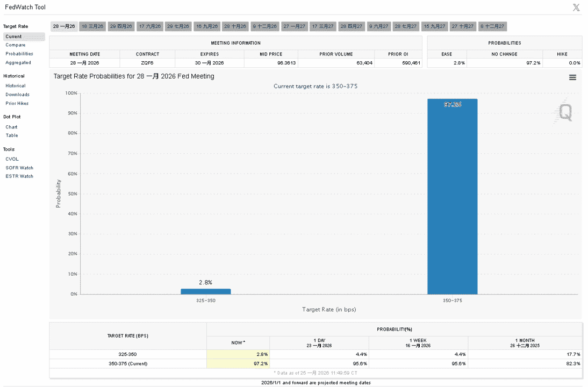Click the X share icon
588x387 pixels.
pos(576,8)
